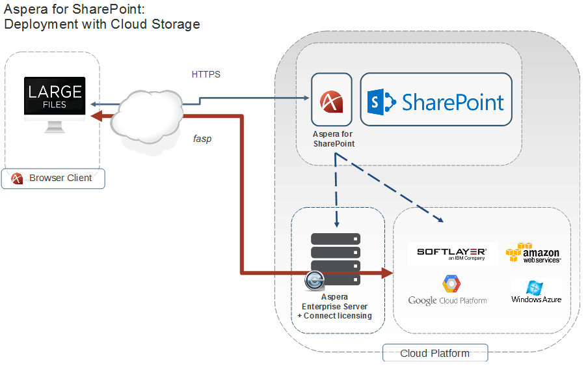588x366 pixels.
Task: Select the small Aspera icon beside Browser Client
Action: click(x=18, y=178)
